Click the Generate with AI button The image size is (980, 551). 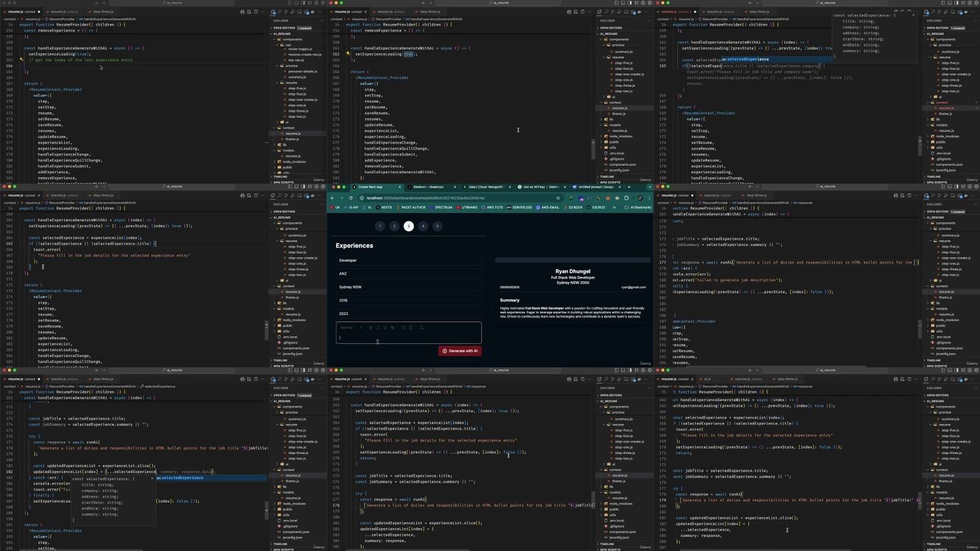[460, 351]
